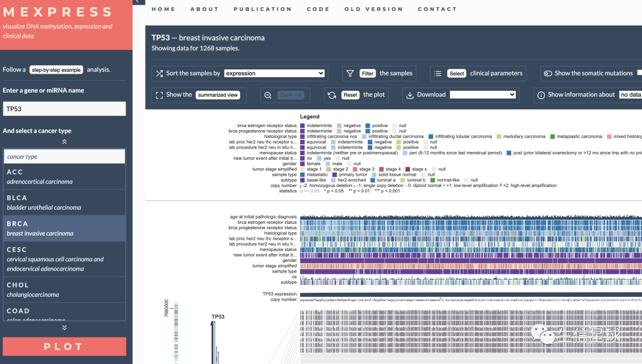Click the menopause status row label
This screenshot has width=642, height=364.
coord(278,249)
